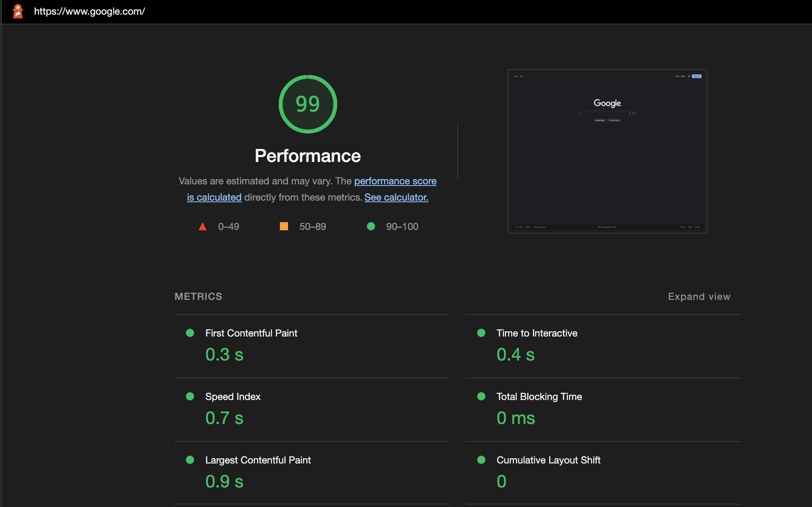
Task: Click the Time to Interactive label
Action: click(x=537, y=333)
